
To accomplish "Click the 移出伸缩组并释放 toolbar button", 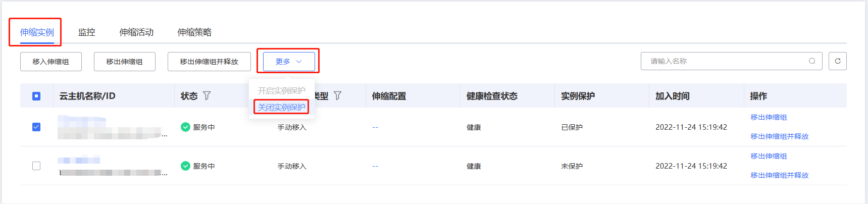I will 209,62.
